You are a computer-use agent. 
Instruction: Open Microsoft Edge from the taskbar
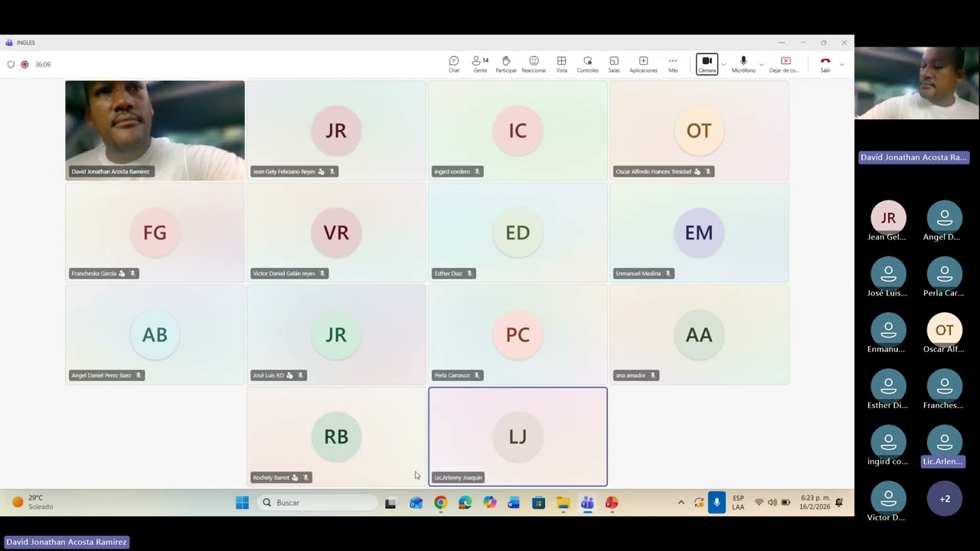point(465,503)
